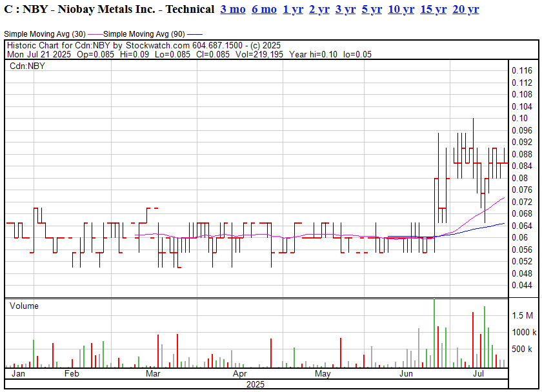
Task: Click the 0.072 price axis label
Action: tap(522, 202)
